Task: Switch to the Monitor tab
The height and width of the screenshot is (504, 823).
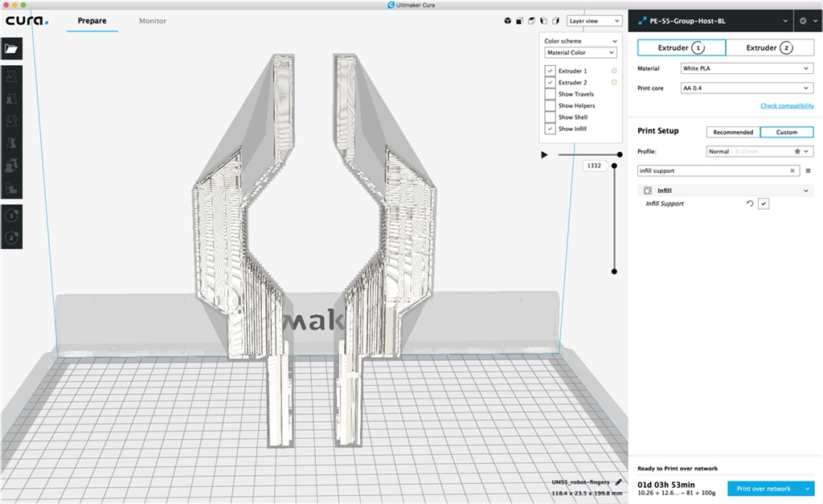Action: click(153, 21)
